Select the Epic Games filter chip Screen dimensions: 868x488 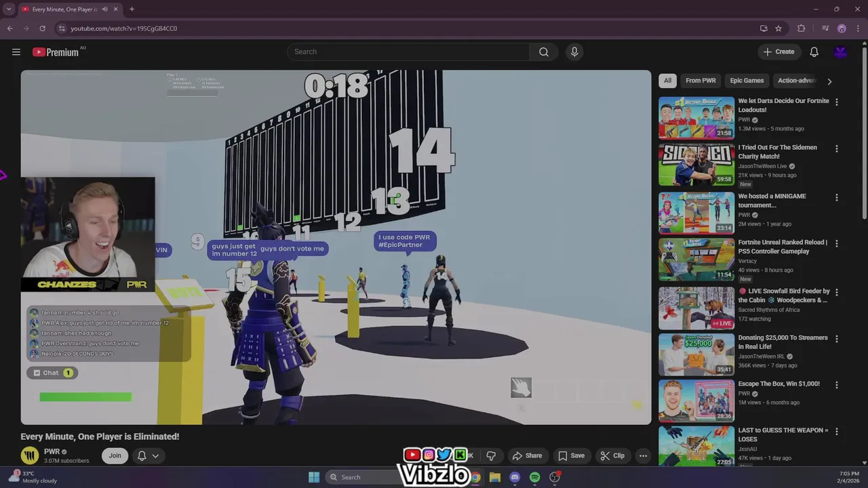click(x=747, y=81)
